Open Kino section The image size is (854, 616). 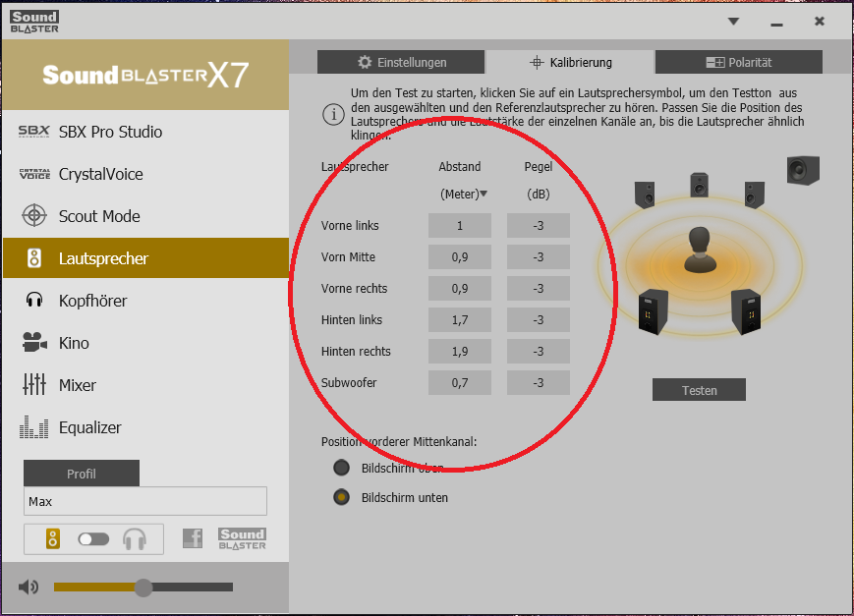point(145,343)
